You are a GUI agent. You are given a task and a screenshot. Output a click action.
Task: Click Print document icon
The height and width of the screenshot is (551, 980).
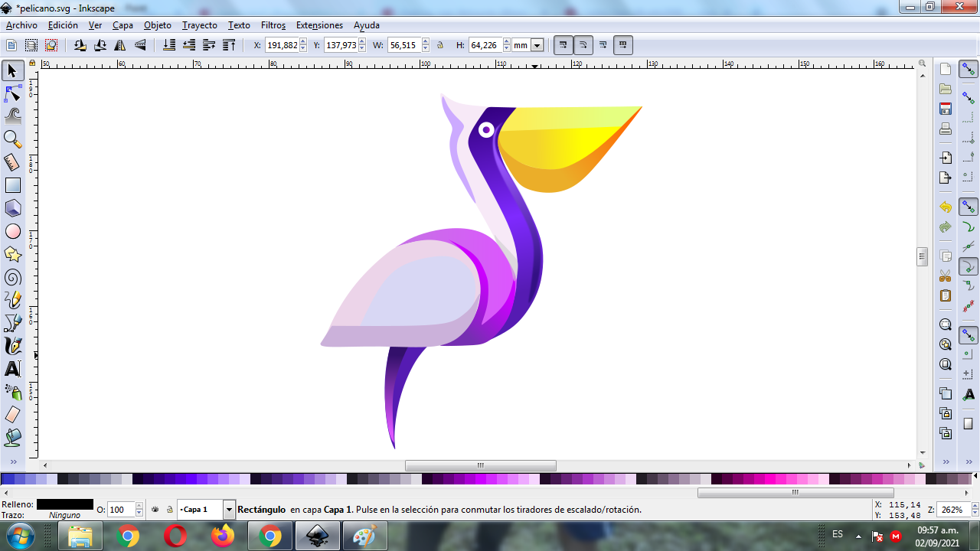[946, 129]
